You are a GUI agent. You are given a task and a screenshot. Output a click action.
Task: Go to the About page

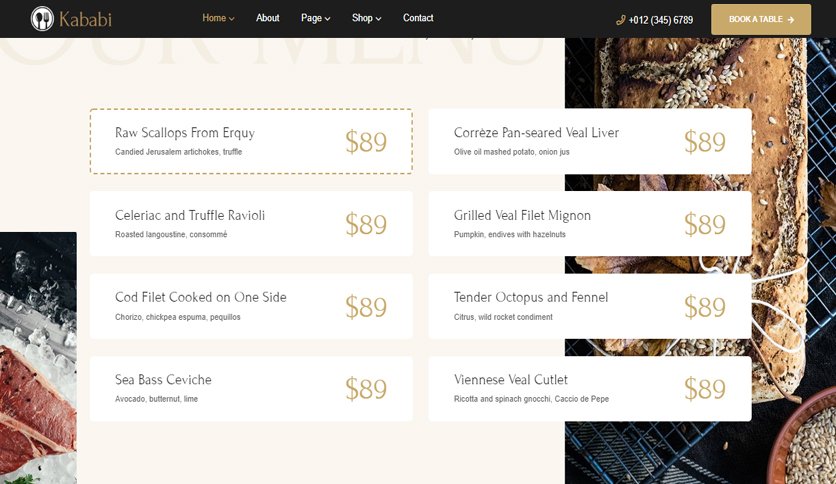(268, 18)
